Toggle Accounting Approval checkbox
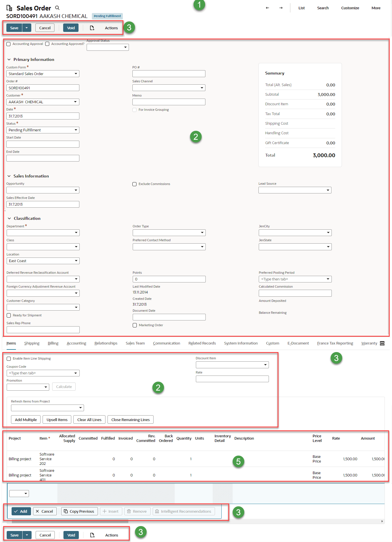Screen dimensions: 392x542 [9, 44]
